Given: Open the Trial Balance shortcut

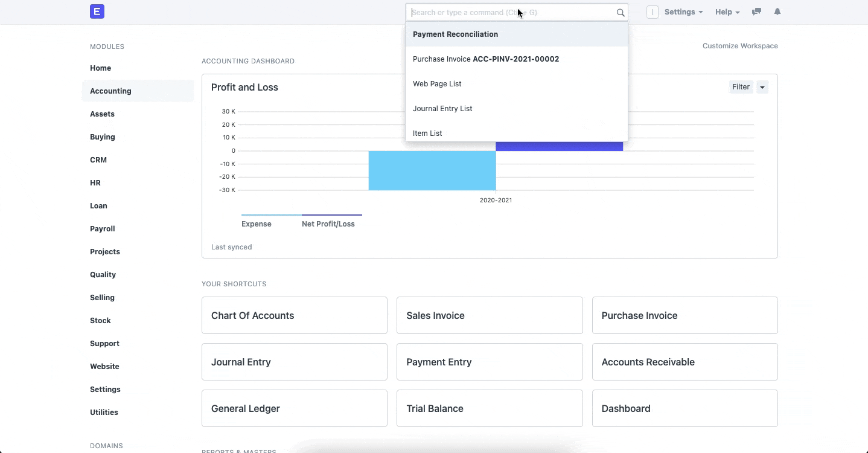Looking at the screenshot, I should coord(489,408).
